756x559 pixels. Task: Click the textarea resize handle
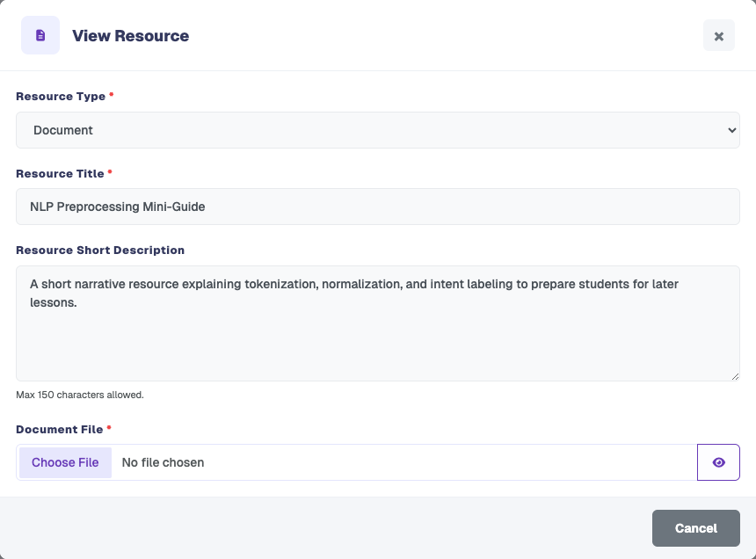pyautogui.click(x=735, y=376)
